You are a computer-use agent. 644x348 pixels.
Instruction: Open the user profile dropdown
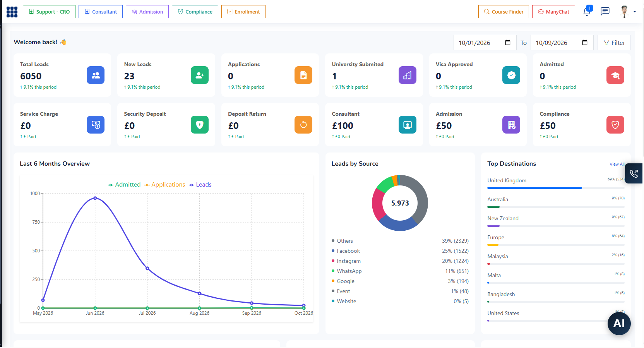(x=628, y=12)
